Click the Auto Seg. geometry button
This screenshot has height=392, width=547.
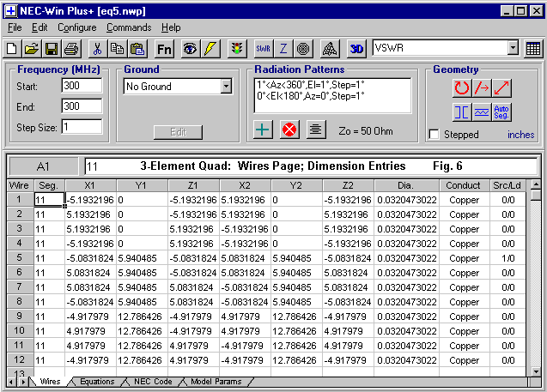pyautogui.click(x=503, y=112)
